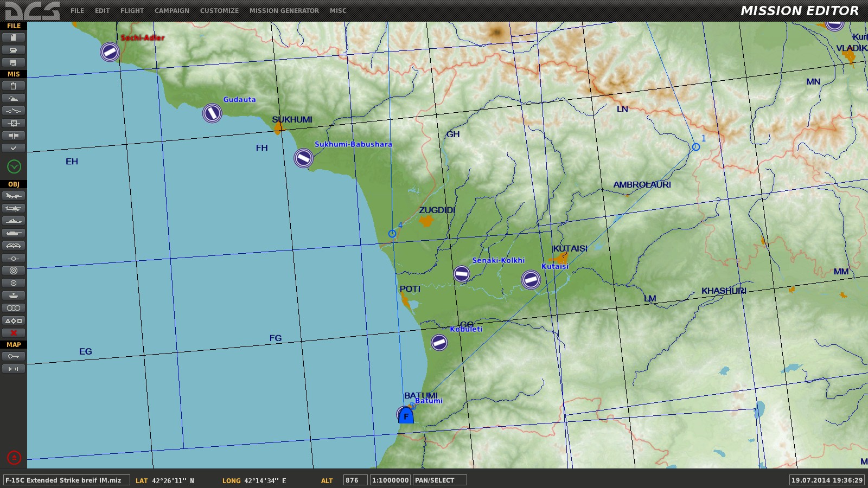
Task: Open the CAMPAIGN menu
Action: (x=171, y=11)
